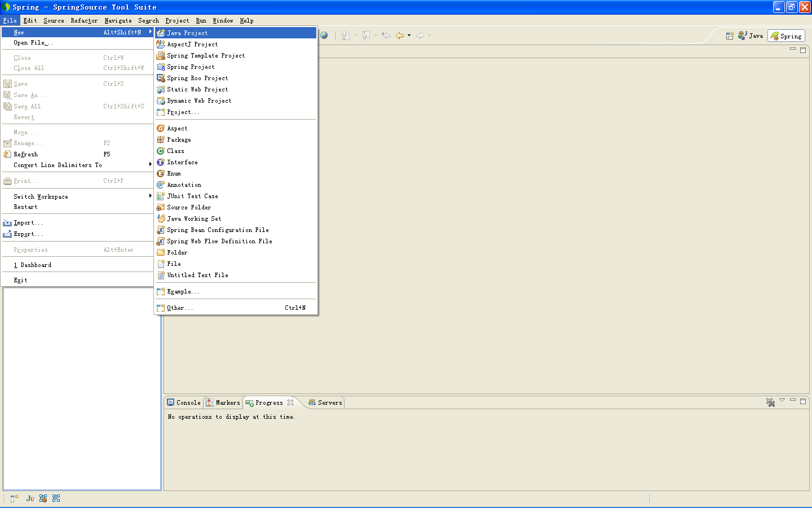The width and height of the screenshot is (812, 508).
Task: Select Spring Roo Project
Action: pyautogui.click(x=236, y=78)
